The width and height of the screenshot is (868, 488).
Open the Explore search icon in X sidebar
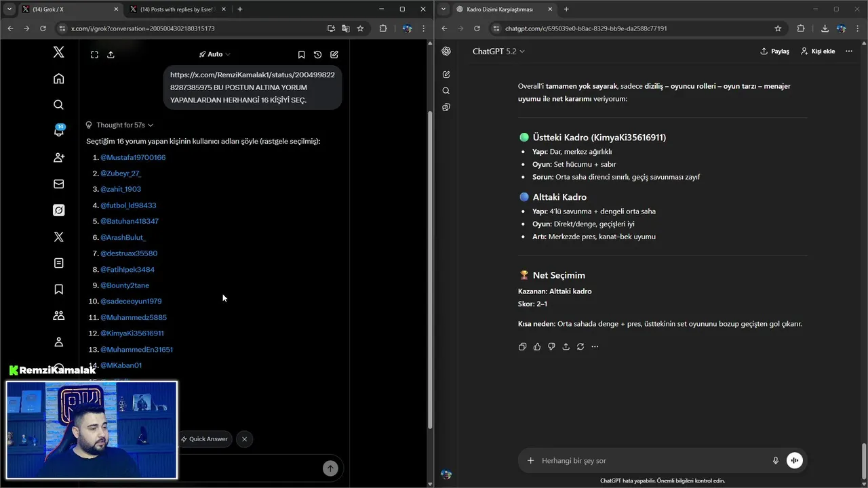click(59, 104)
